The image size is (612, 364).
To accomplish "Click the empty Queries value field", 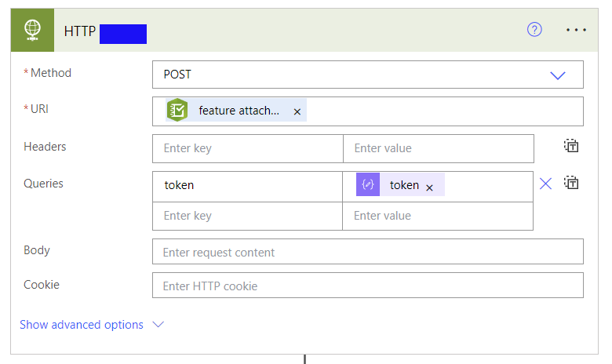I will [438, 216].
